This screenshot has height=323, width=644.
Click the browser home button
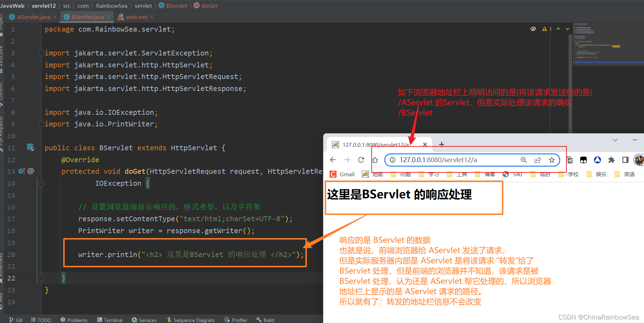tap(375, 160)
